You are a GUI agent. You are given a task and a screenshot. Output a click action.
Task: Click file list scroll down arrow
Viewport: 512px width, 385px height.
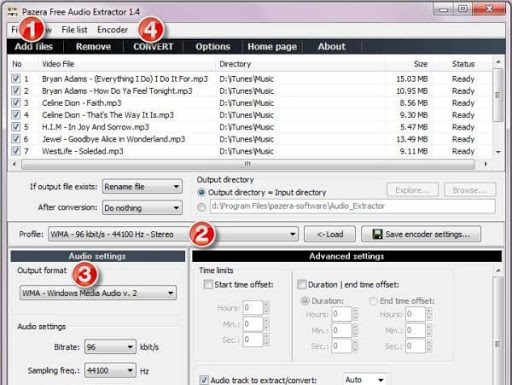[498, 152]
